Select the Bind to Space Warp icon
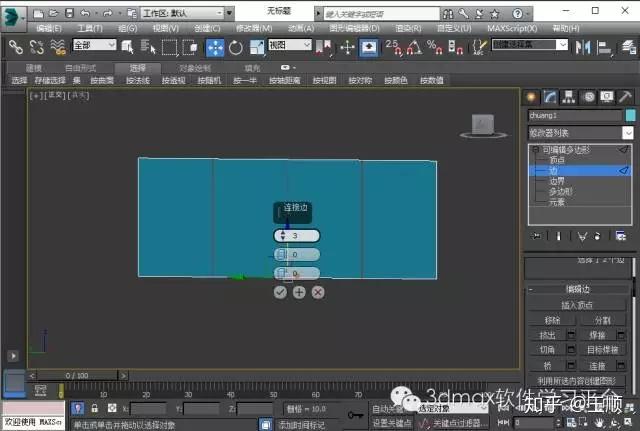Screen dimensions: 640x431 (x=58, y=47)
